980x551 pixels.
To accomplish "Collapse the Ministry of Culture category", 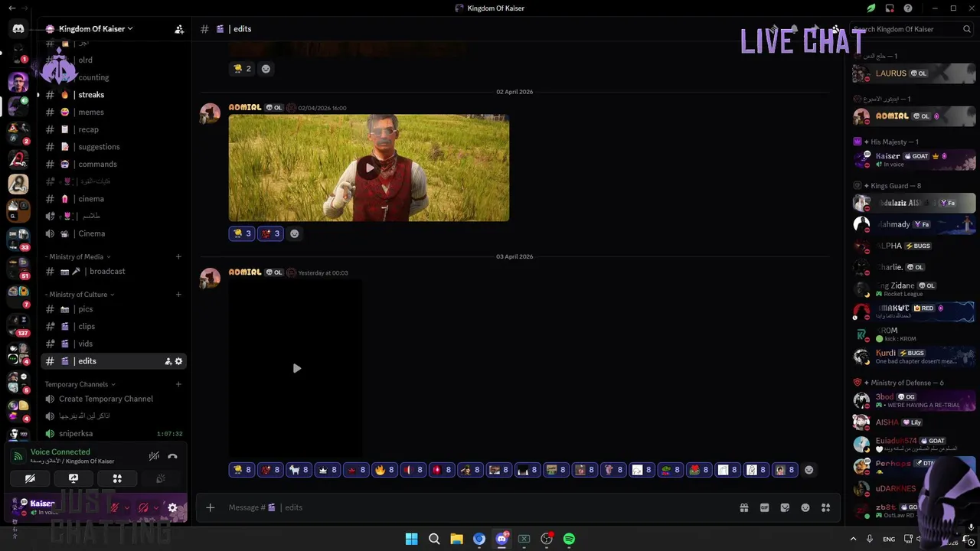I will point(80,295).
